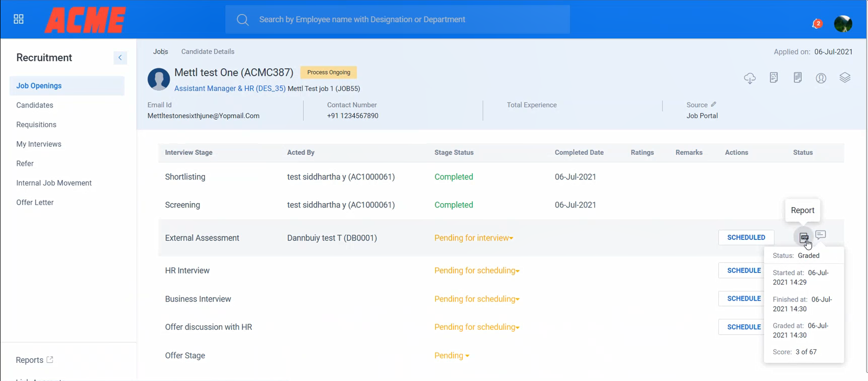Click the Ratings column header
This screenshot has height=381, width=868.
point(642,153)
